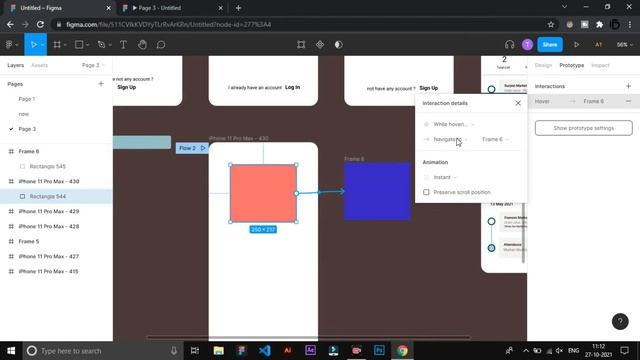
Task: Expand the Move tool options arrow
Action: tap(42, 45)
